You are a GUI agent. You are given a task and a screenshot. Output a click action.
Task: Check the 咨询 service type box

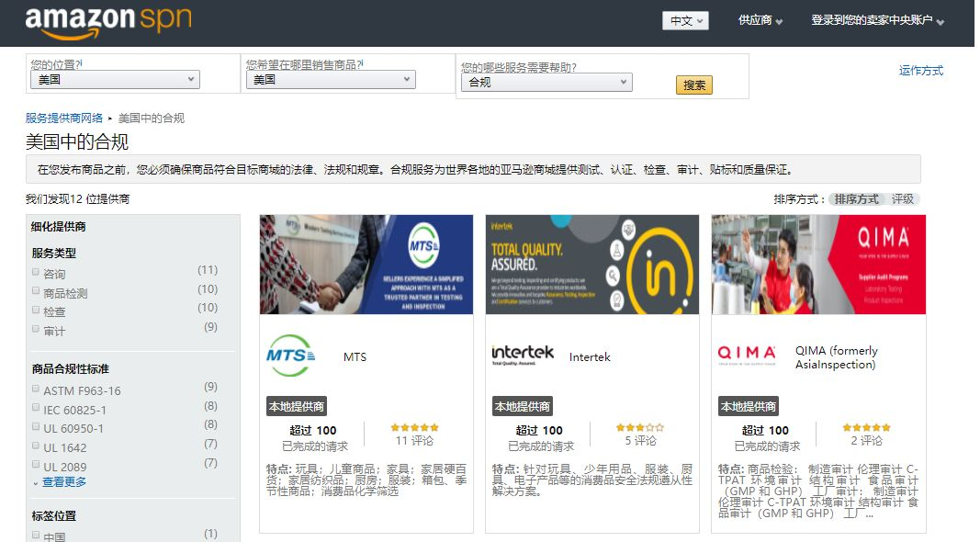(36, 272)
